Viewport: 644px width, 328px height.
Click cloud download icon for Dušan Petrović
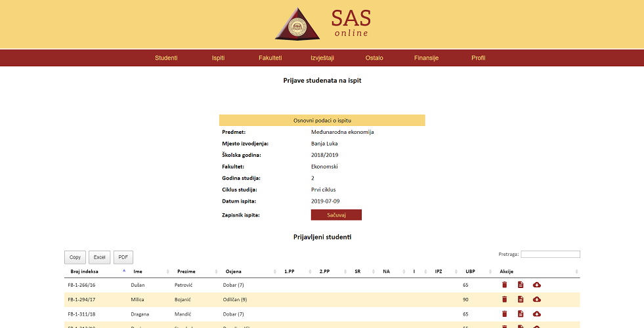(537, 285)
